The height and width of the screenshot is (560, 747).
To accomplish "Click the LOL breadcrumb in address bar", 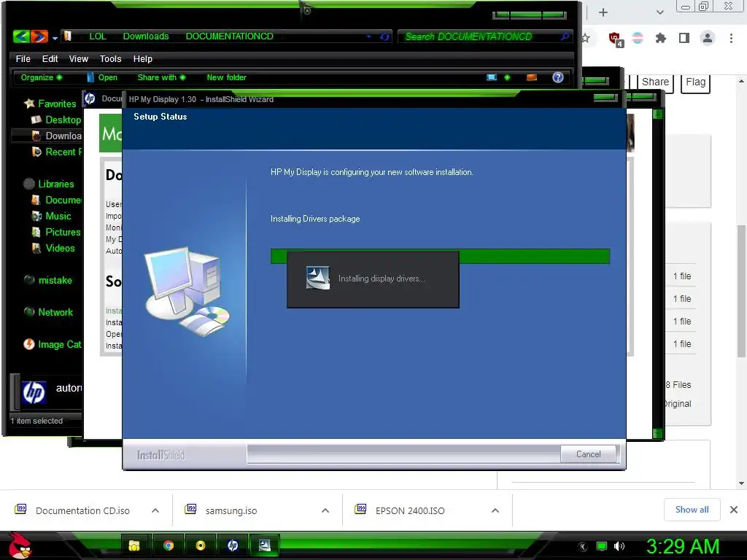I will click(98, 36).
